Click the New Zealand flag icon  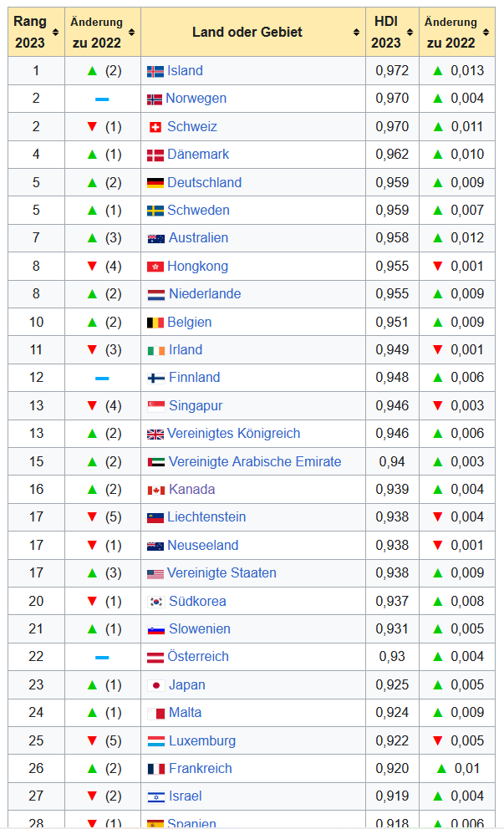tap(155, 546)
